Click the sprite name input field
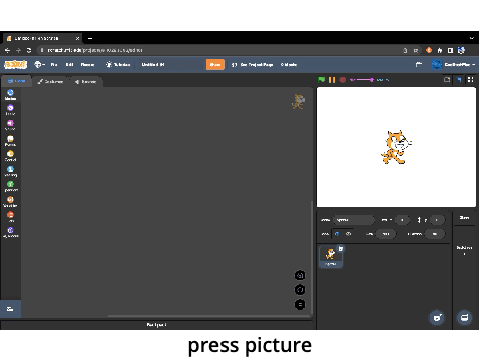Viewport: 480px width, 360px height. [x=354, y=220]
